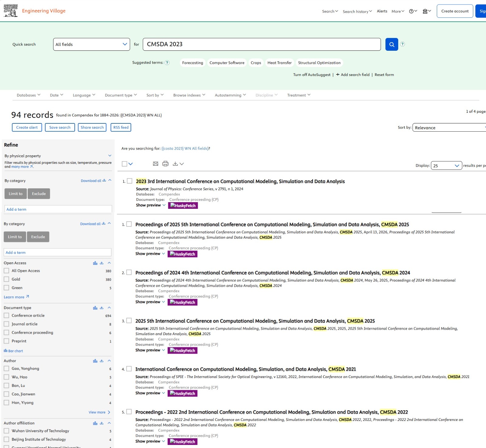486x448 pixels.
Task: Open the Autostemming dropdown
Action: pyautogui.click(x=231, y=95)
